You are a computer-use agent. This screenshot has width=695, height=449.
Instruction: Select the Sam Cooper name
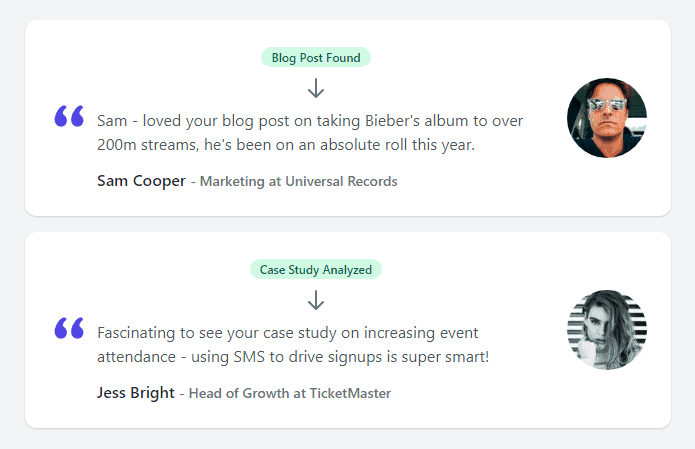pos(141,181)
